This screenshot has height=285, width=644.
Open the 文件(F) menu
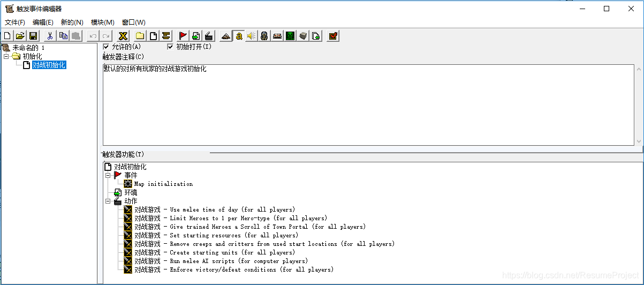(x=15, y=22)
